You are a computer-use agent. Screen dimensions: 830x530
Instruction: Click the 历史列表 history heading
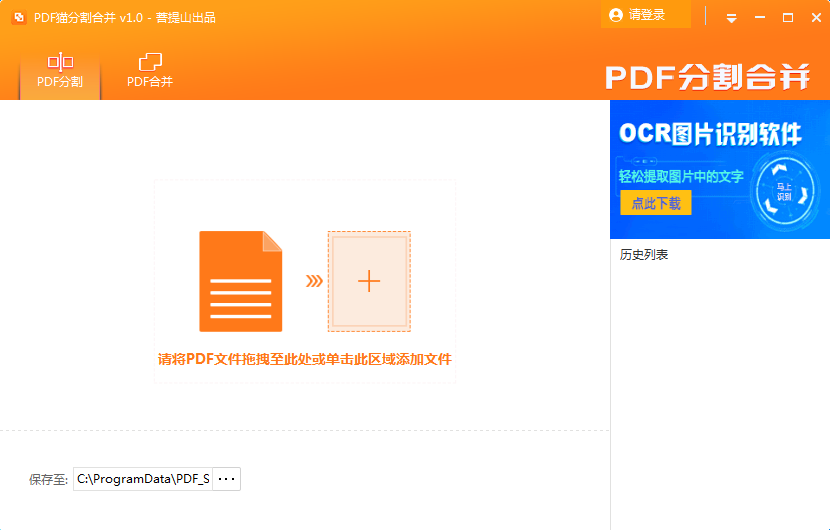(644, 255)
